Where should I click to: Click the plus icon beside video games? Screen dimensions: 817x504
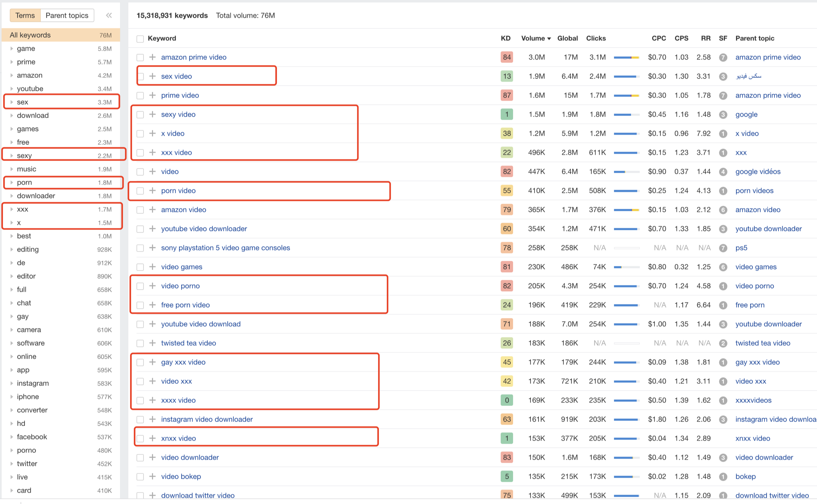click(x=152, y=267)
